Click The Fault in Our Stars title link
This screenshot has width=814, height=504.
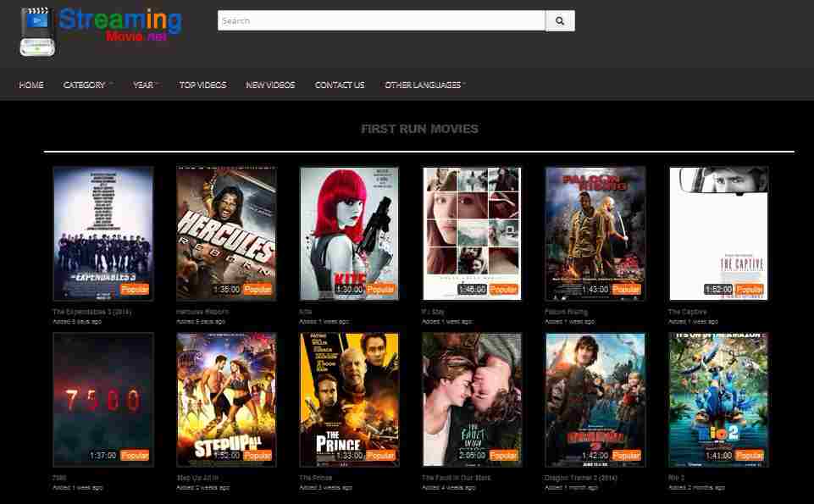click(456, 478)
